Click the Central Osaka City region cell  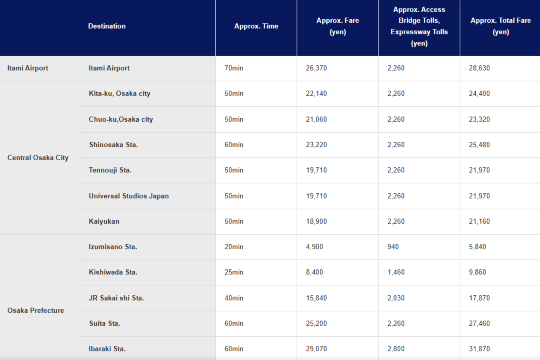point(38,158)
